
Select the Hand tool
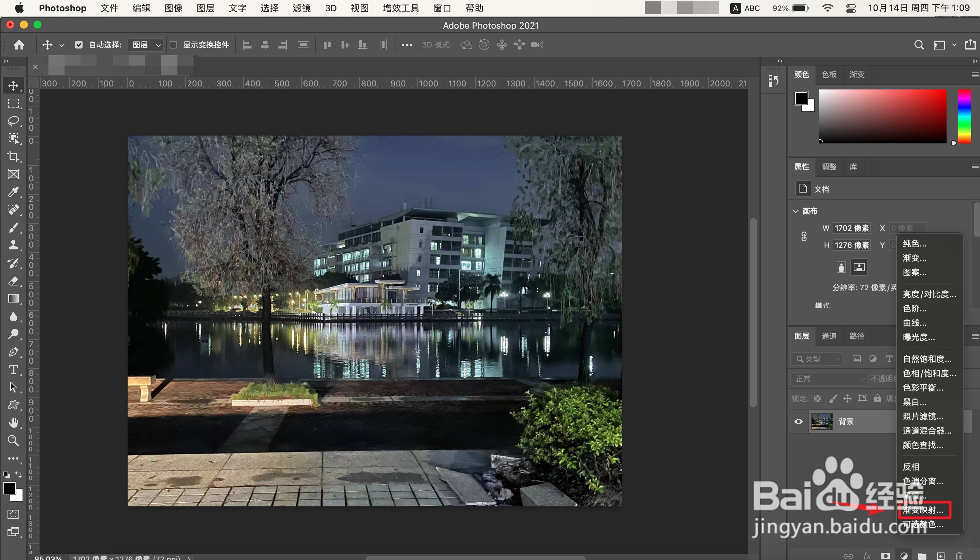[13, 423]
